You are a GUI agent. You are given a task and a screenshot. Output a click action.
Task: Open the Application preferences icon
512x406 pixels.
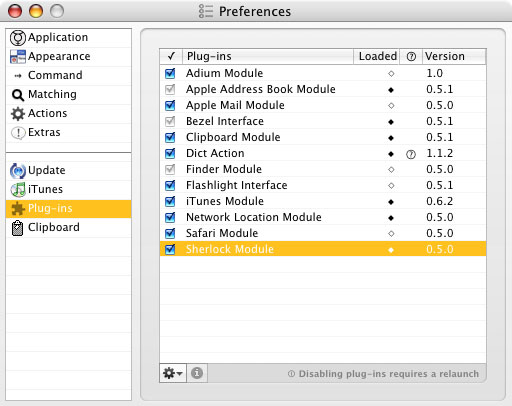[18, 38]
